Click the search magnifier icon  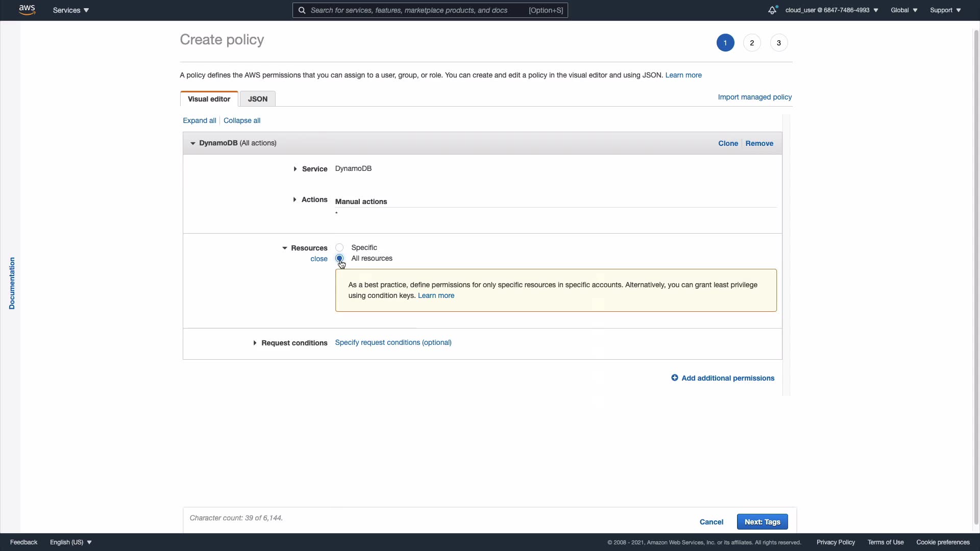[302, 10]
